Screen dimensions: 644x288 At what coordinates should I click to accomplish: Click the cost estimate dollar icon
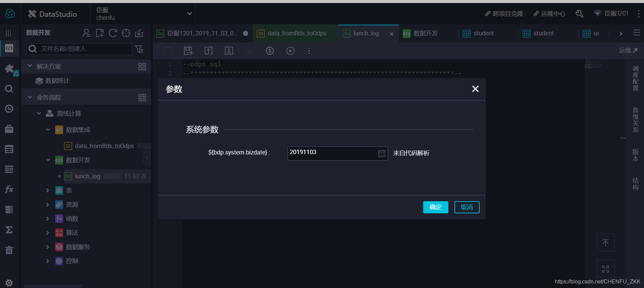[270, 51]
